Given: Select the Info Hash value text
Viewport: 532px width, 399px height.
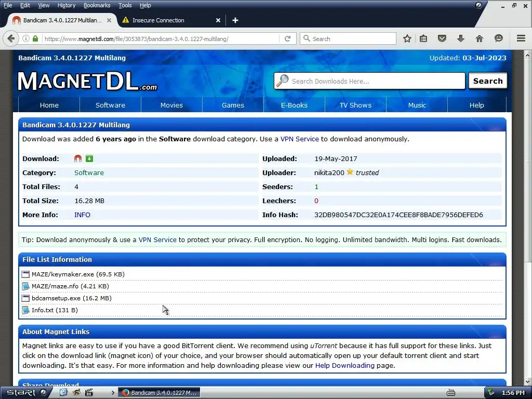Looking at the screenshot, I should [x=398, y=215].
